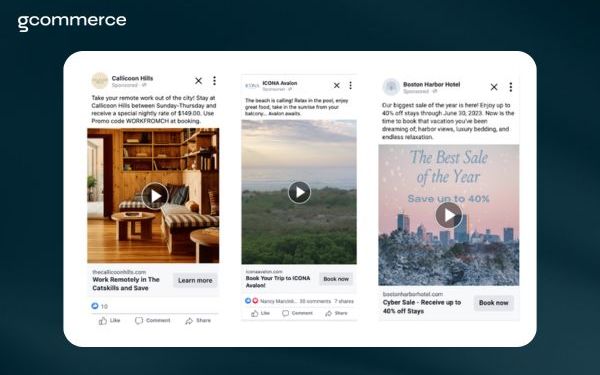The height and width of the screenshot is (375, 600).
Task: Dismiss the Boston Harbor Hotel ad with X
Action: coord(494,87)
